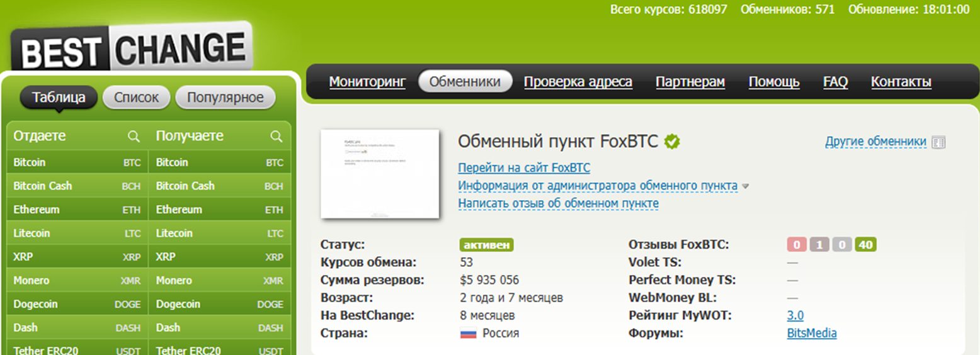
Task: Open Мониторинг menu item
Action: pyautogui.click(x=367, y=82)
